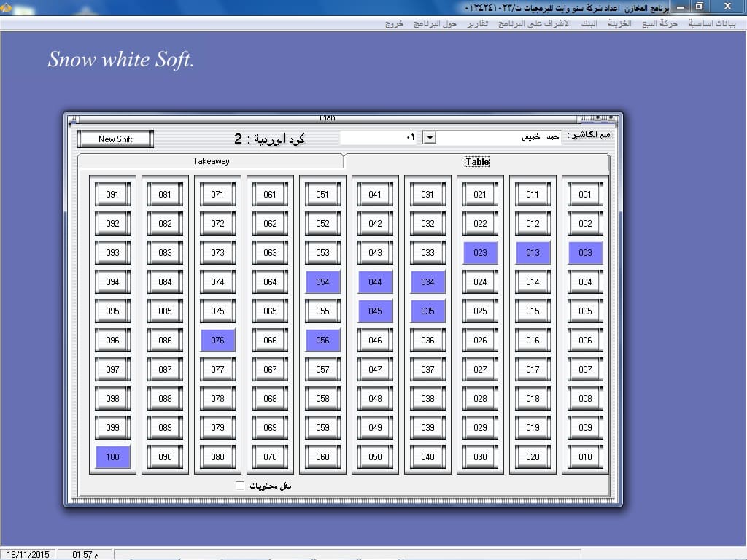Click the date 19/11/2015 in status bar
Viewport: 747px width, 560px height.
(28, 554)
